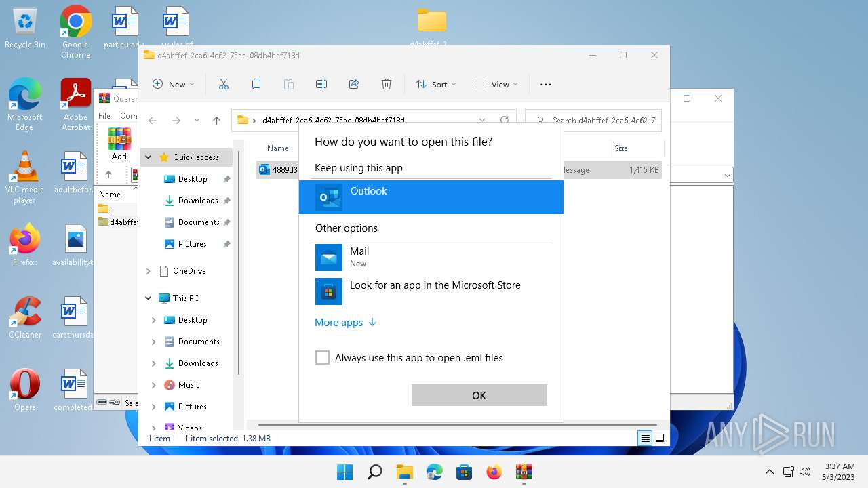Click the Explorer search field
Viewport: 868px width, 488px height.
[593, 120]
